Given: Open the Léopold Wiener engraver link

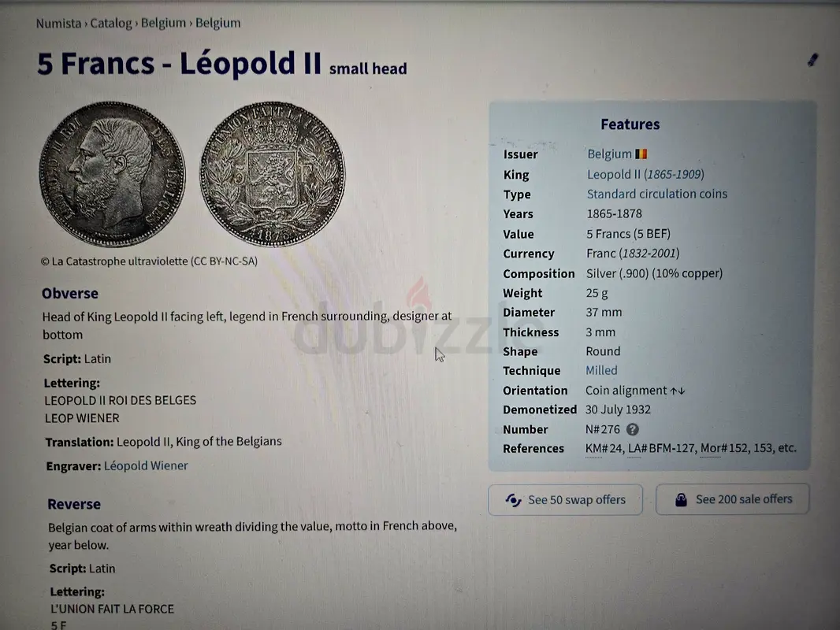Looking at the screenshot, I should tap(146, 465).
